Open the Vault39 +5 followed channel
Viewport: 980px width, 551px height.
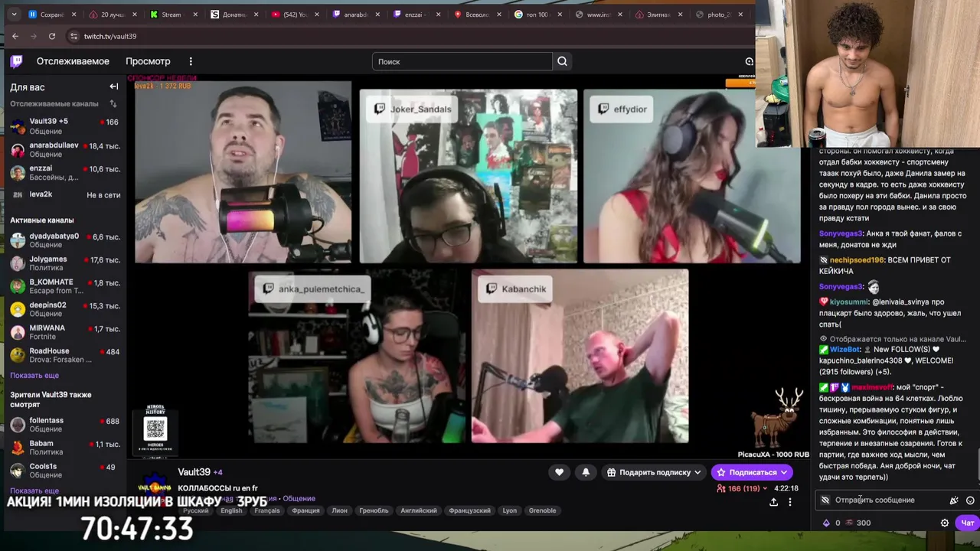pyautogui.click(x=65, y=126)
